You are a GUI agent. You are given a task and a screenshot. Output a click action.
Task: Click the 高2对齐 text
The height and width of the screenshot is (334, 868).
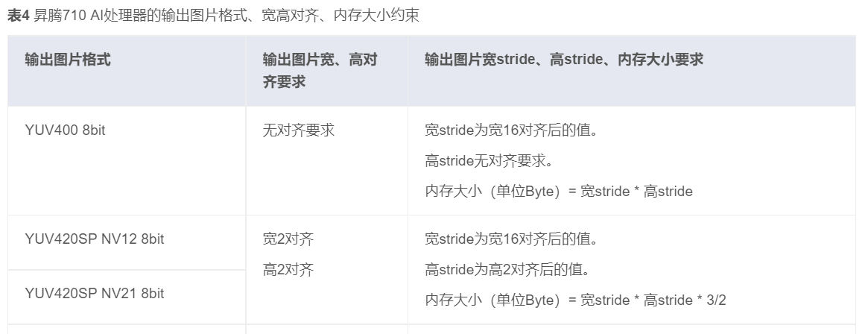(x=288, y=270)
